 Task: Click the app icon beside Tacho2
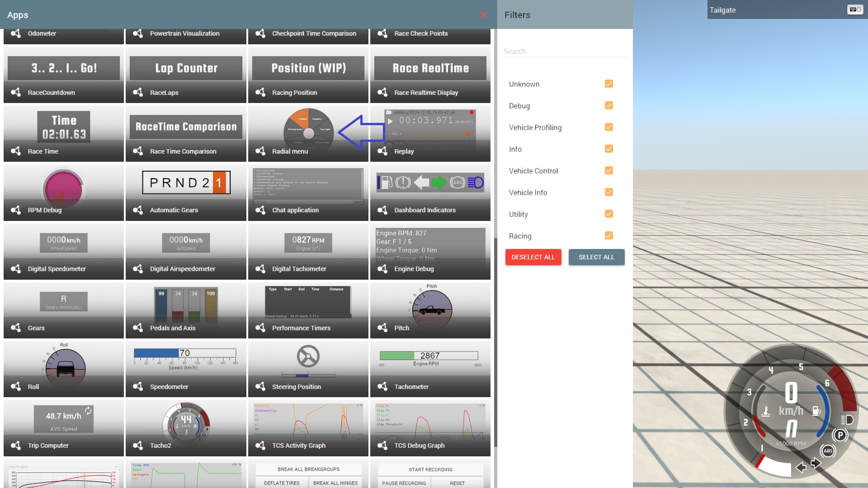coord(138,445)
